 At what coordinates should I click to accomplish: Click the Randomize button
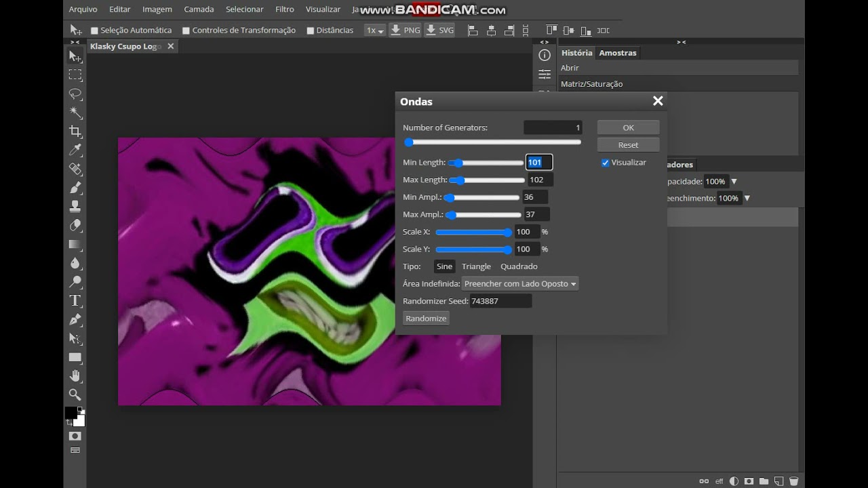[426, 319]
